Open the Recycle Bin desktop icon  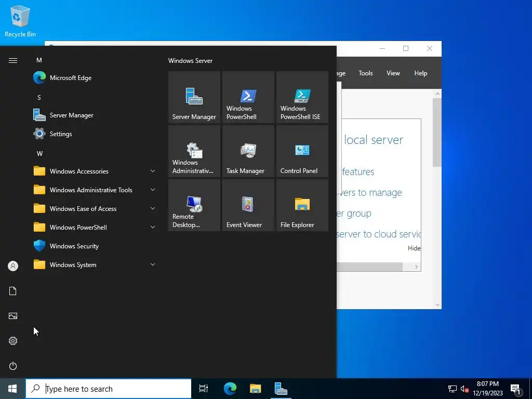tap(20, 21)
